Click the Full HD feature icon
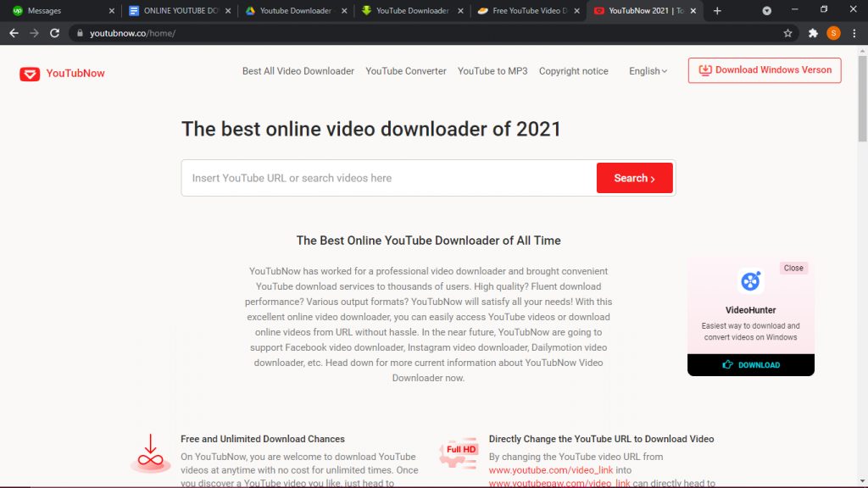868x488 pixels. (x=459, y=453)
